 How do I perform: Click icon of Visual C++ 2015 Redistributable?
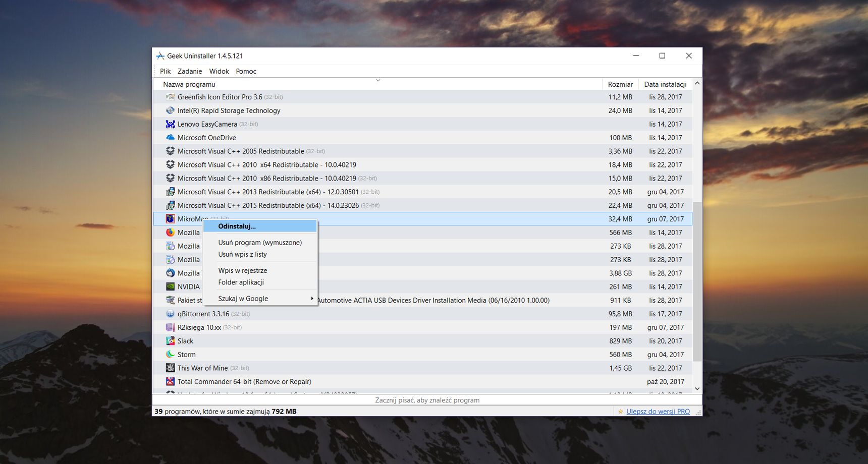pos(170,206)
